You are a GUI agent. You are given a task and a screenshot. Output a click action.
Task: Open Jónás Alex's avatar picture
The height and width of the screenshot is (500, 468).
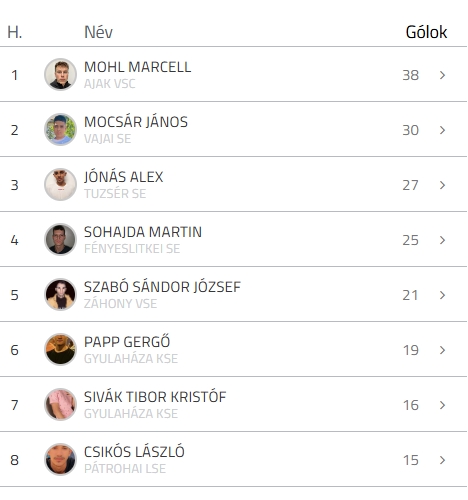(x=60, y=184)
